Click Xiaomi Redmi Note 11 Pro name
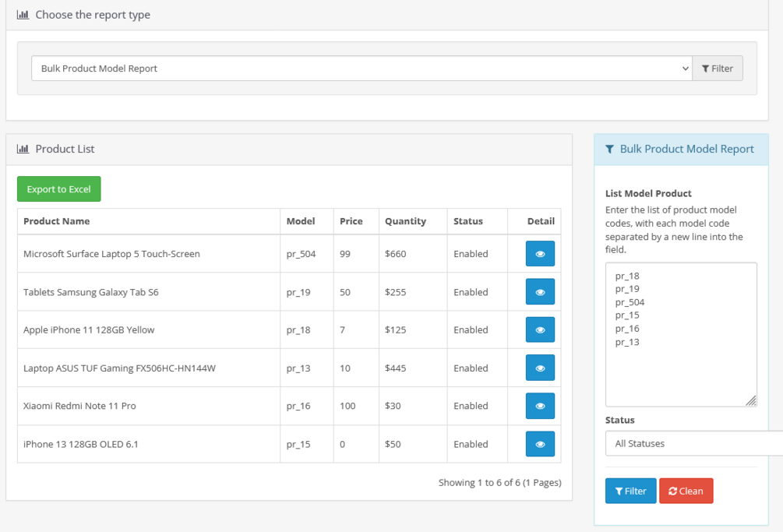The width and height of the screenshot is (783, 532). coord(79,406)
